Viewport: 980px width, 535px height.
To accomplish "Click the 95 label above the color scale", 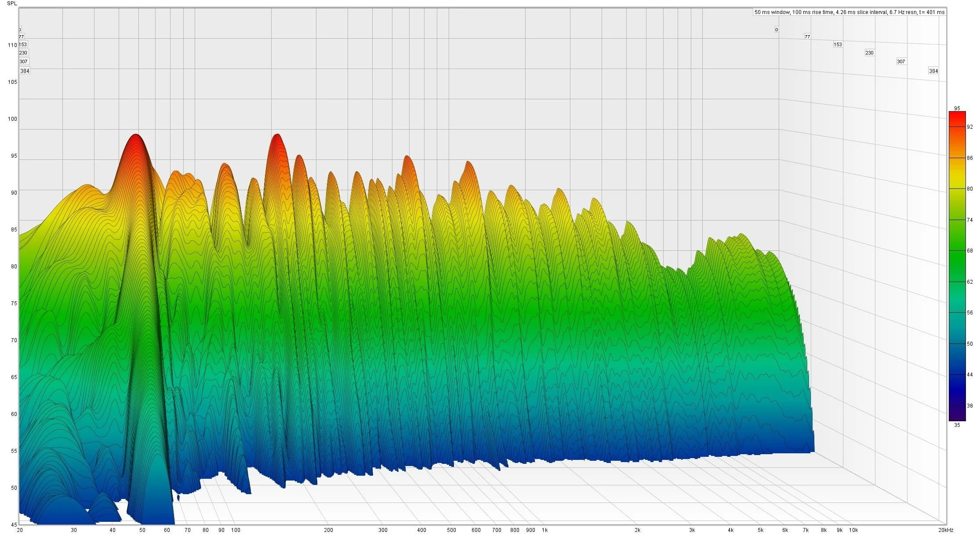I will [957, 108].
